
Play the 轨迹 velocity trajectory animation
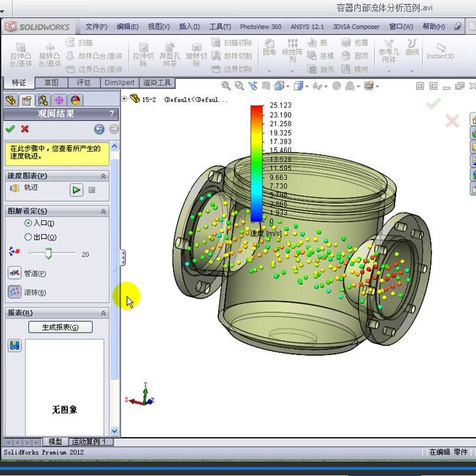pos(76,190)
